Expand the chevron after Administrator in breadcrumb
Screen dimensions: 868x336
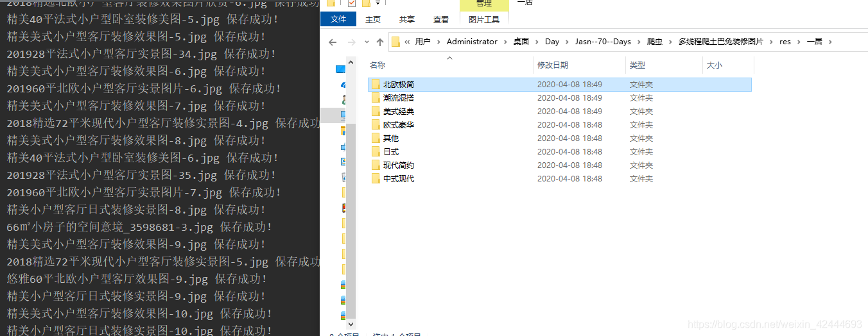(505, 42)
